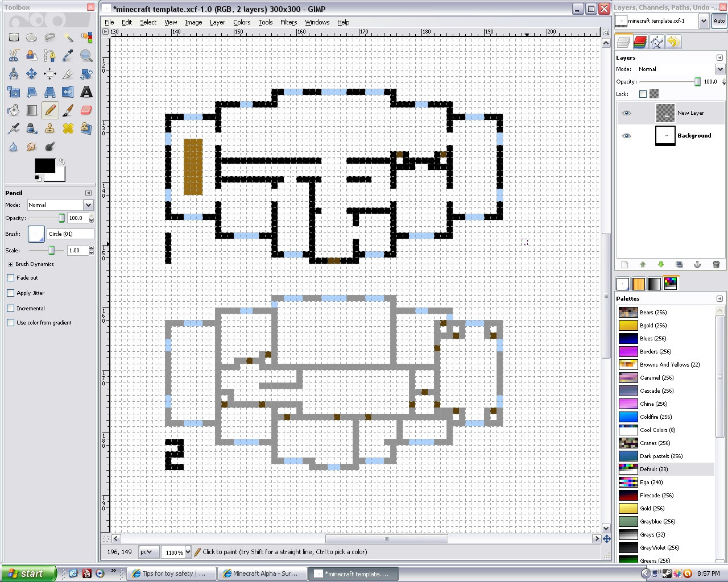Select the Heal tool
728x582 pixels.
[68, 128]
